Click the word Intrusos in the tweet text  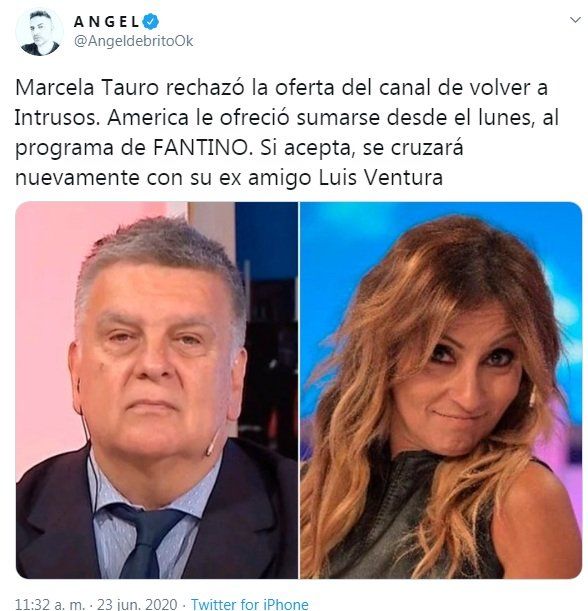coord(55,118)
